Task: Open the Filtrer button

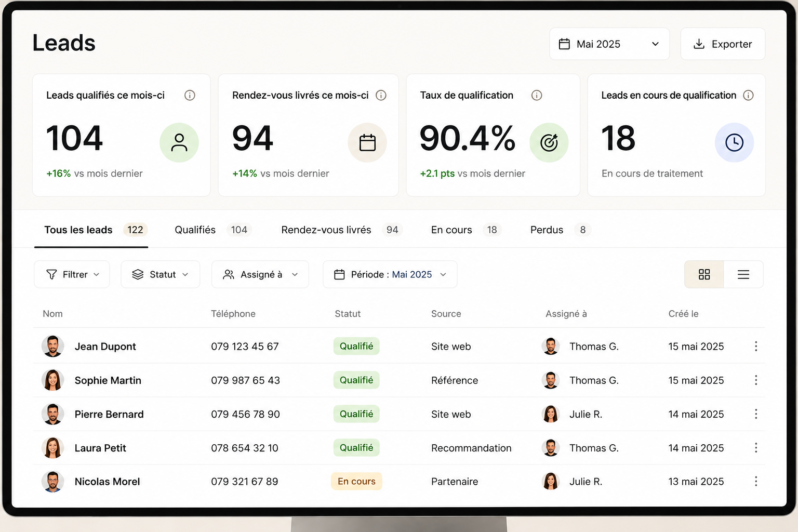Action: point(72,274)
